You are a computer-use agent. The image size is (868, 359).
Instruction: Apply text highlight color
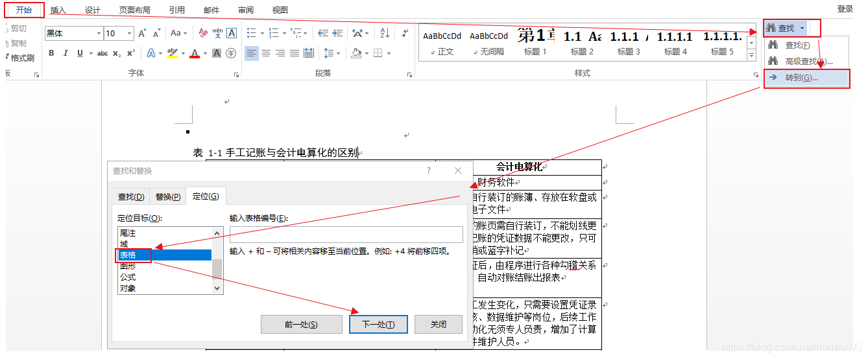(x=171, y=53)
